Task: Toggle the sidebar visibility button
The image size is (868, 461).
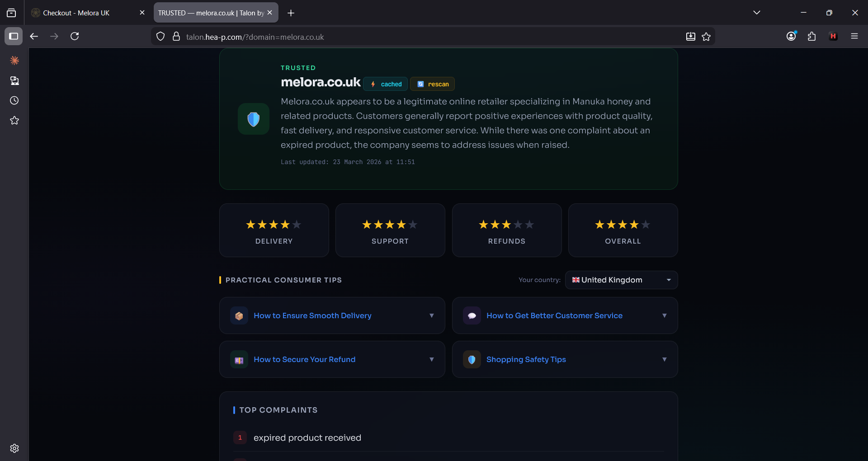Action: (14, 36)
